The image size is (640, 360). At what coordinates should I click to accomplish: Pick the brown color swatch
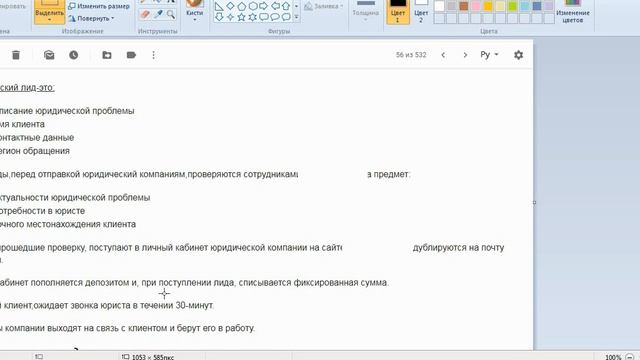click(x=464, y=6)
